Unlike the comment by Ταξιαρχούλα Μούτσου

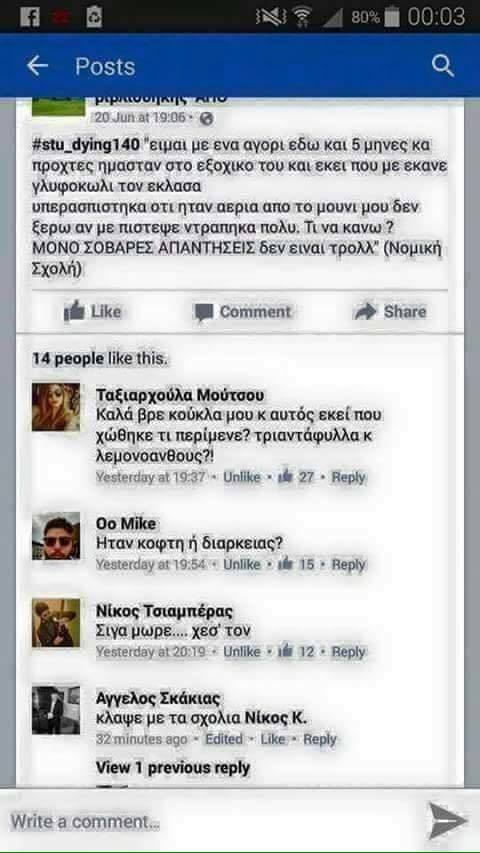242,477
